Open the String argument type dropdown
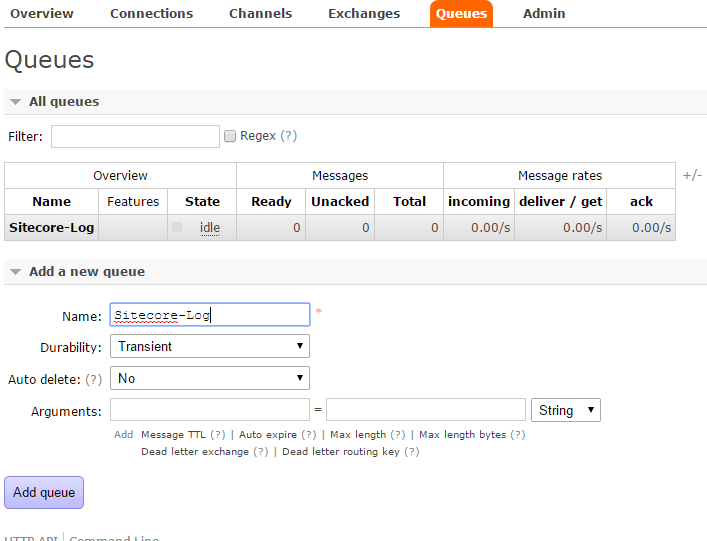Screen dimensions: 707x541 click(x=566, y=410)
